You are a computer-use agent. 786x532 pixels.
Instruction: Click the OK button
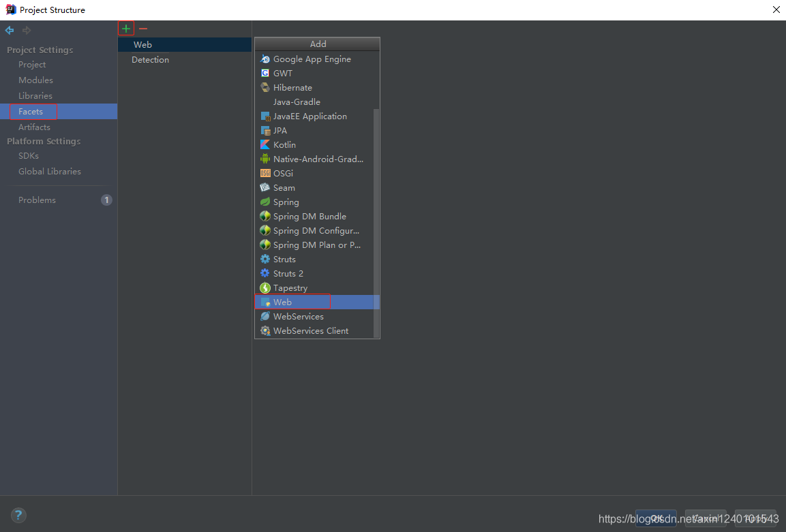[x=656, y=518]
